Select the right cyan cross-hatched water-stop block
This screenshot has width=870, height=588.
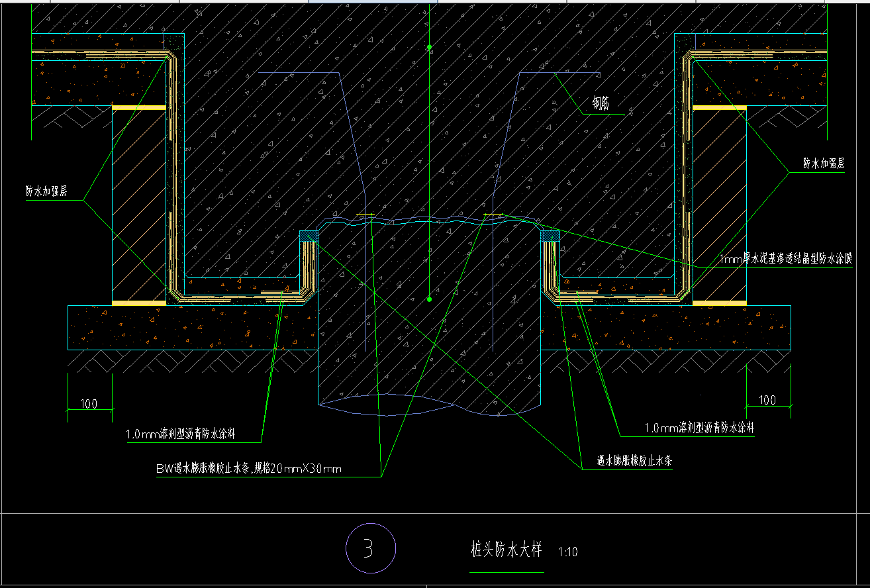[551, 235]
